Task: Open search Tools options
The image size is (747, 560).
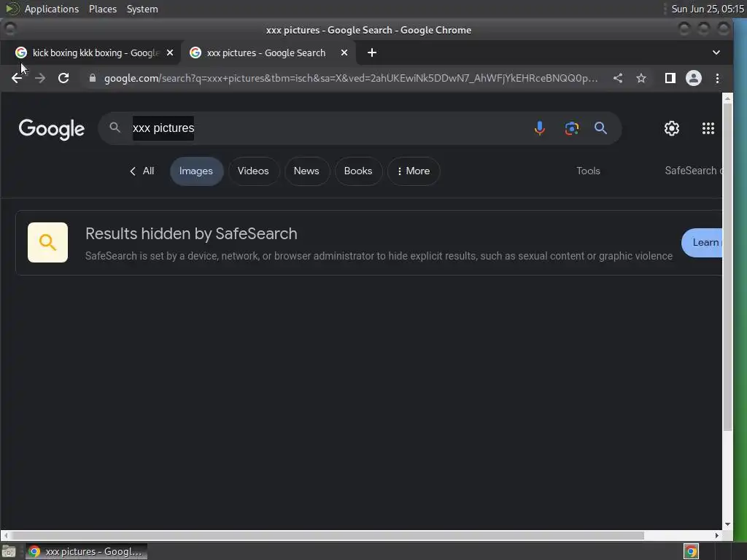Action: (588, 171)
